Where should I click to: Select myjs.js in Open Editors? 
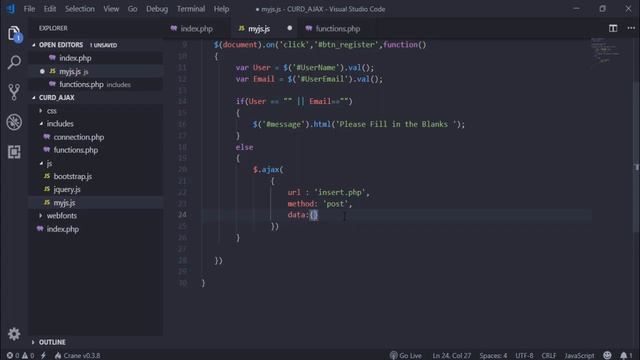point(70,71)
